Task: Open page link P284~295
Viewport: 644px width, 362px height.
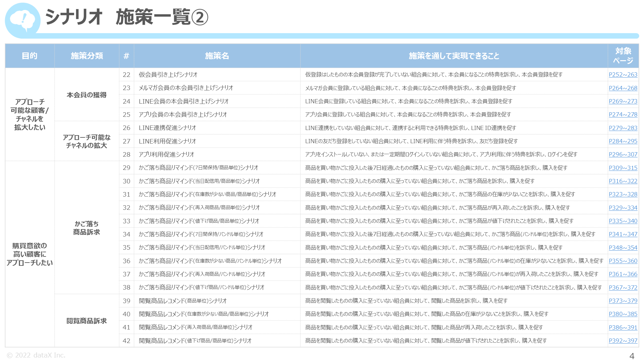Action: click(623, 141)
